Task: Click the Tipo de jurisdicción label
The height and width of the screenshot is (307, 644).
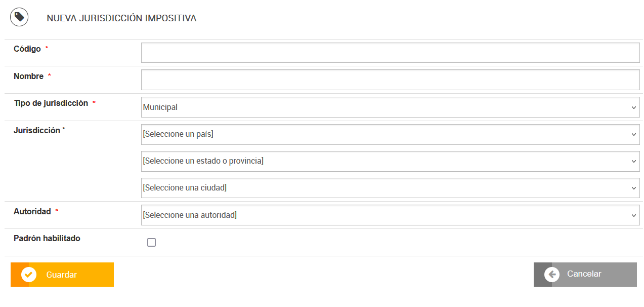Action: 51,103
